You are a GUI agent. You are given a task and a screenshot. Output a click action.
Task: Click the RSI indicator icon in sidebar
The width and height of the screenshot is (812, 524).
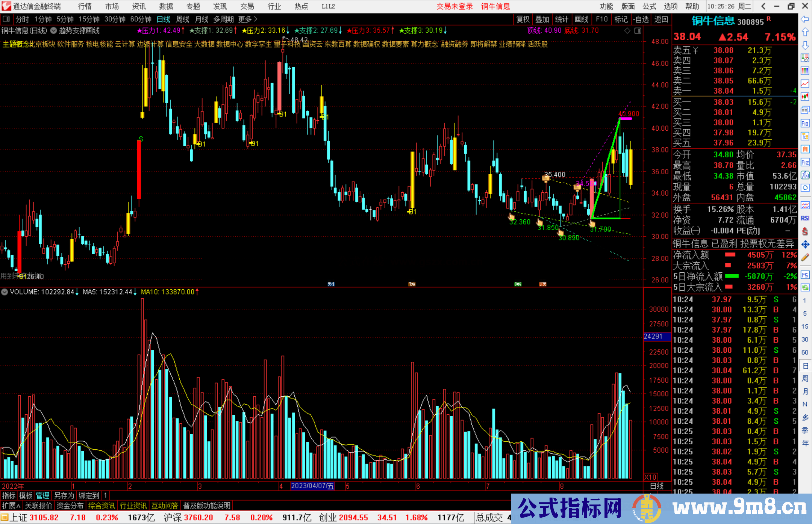click(805, 218)
